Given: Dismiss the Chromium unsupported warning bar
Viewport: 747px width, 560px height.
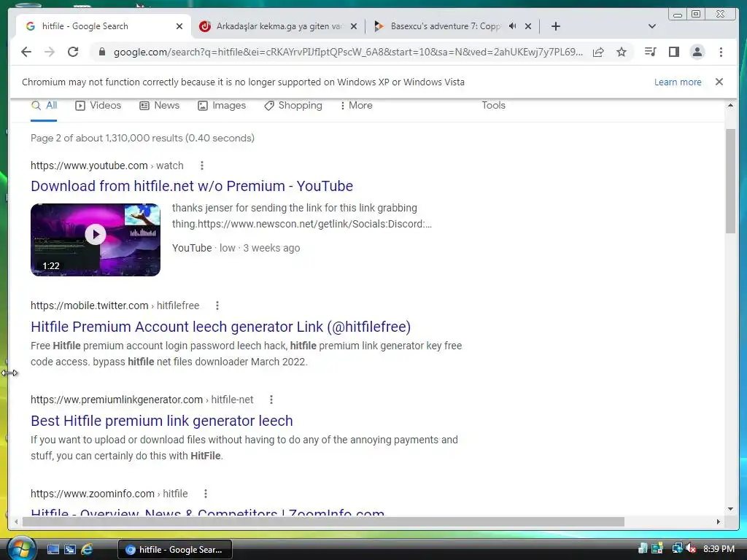Looking at the screenshot, I should pyautogui.click(x=719, y=82).
